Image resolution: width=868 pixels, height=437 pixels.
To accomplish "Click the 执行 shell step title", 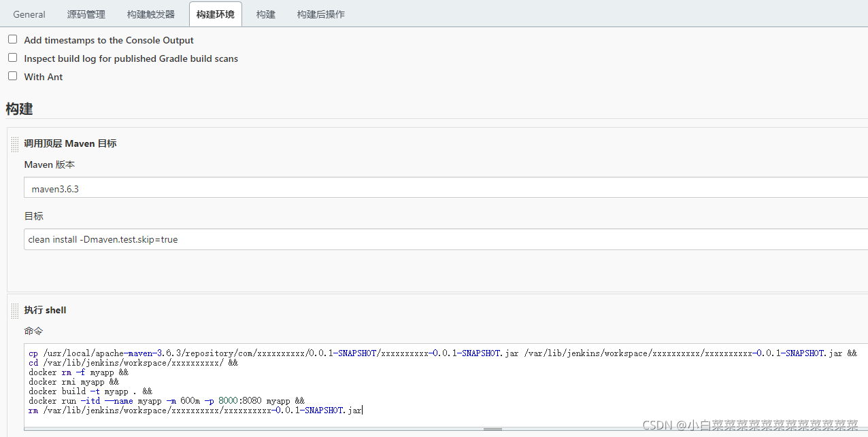I will [x=45, y=311].
